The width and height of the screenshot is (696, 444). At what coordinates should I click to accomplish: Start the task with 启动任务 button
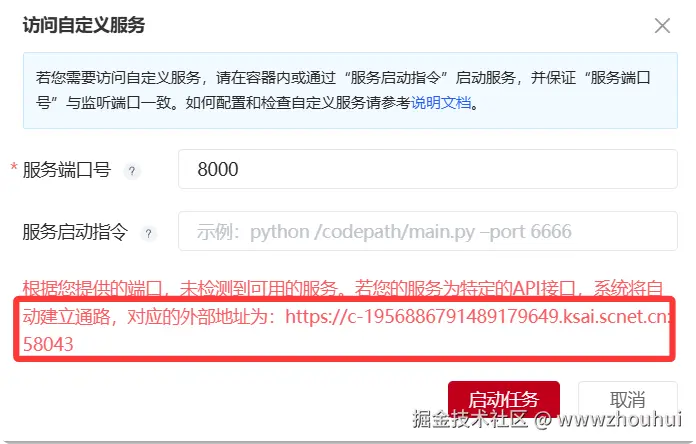503,399
